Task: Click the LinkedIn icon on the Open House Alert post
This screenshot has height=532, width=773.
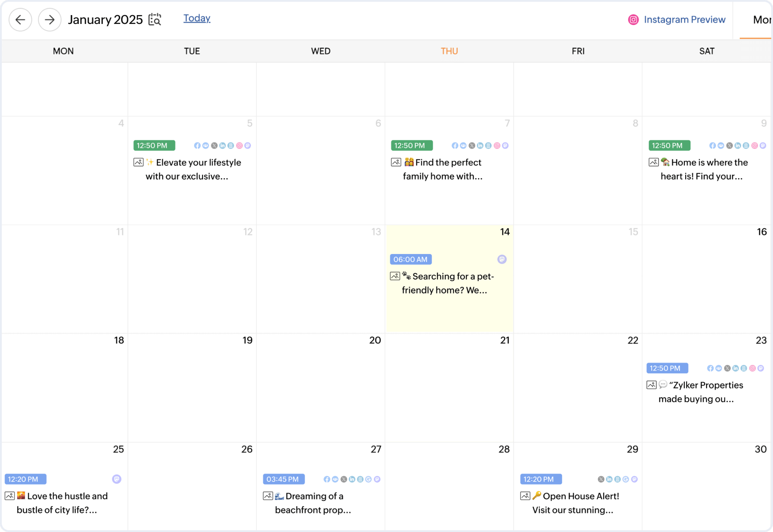Action: pos(609,479)
